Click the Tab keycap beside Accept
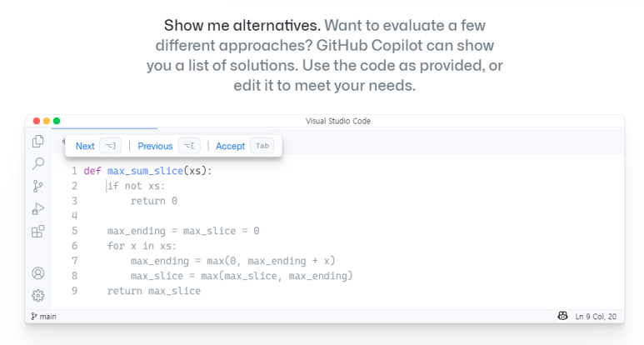 click(262, 146)
